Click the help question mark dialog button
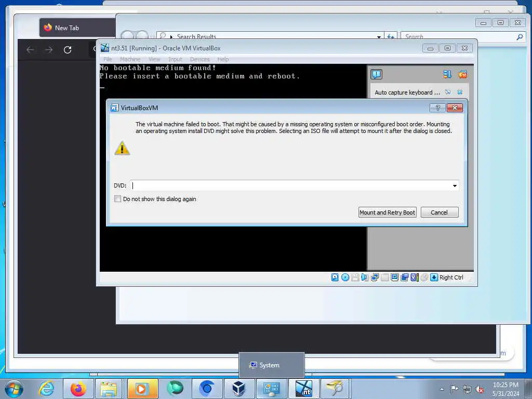Viewport: 532px width, 399px height. pyautogui.click(x=437, y=108)
